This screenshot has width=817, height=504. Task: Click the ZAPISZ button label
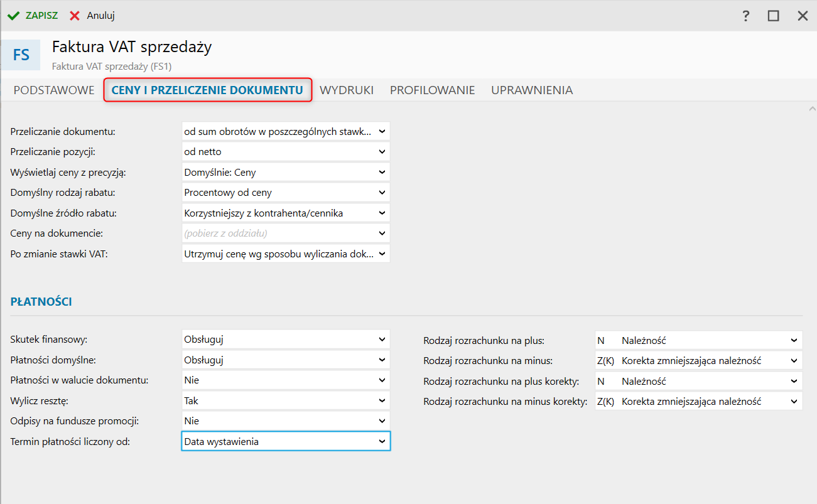coord(41,16)
